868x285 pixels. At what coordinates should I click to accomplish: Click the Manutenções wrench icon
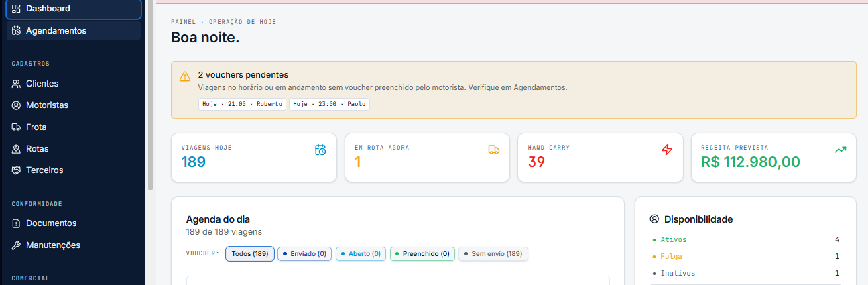tap(17, 245)
